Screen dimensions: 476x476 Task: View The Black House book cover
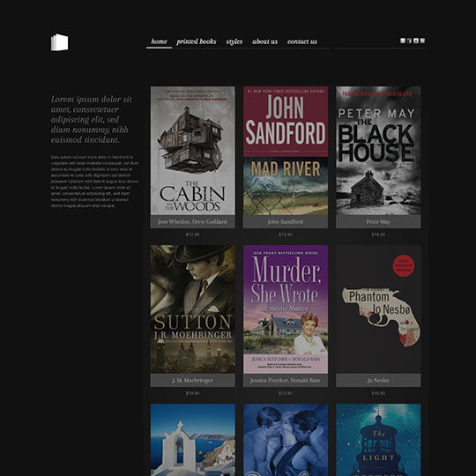tap(378, 151)
